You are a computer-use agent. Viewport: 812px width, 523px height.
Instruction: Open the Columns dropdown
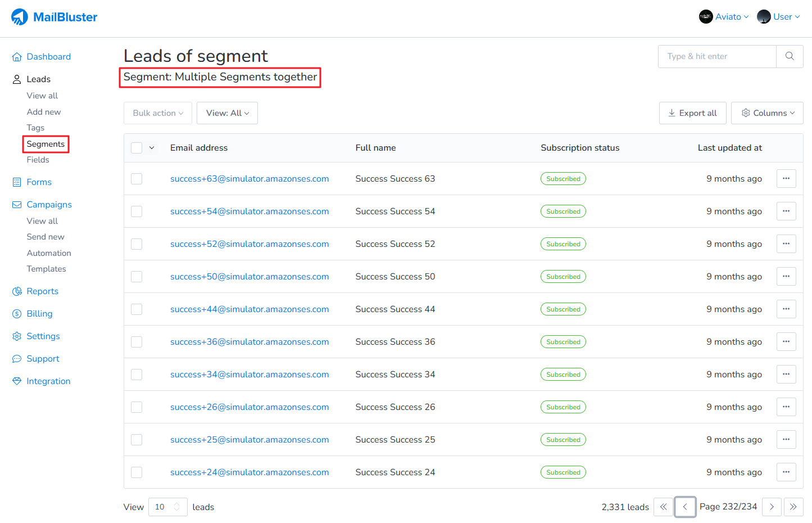click(x=767, y=113)
